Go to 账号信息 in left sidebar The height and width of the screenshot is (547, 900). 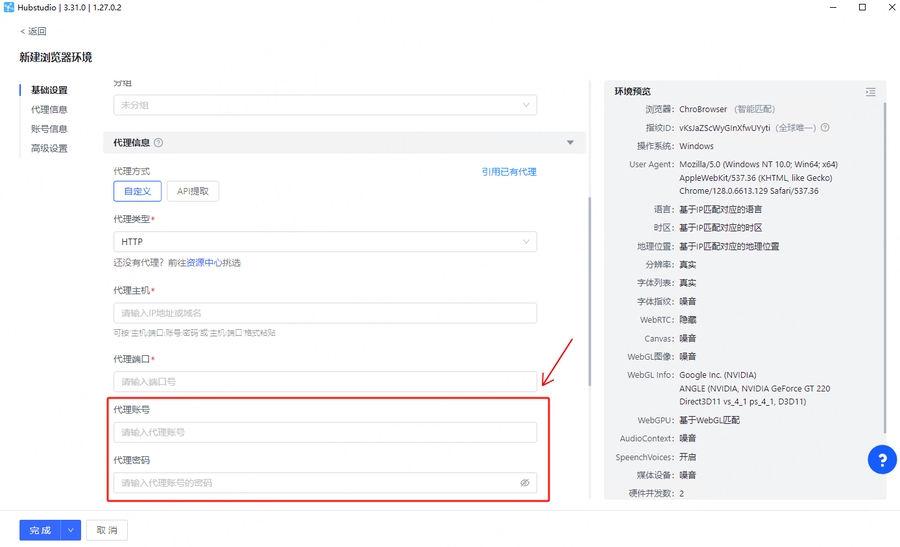[49, 129]
